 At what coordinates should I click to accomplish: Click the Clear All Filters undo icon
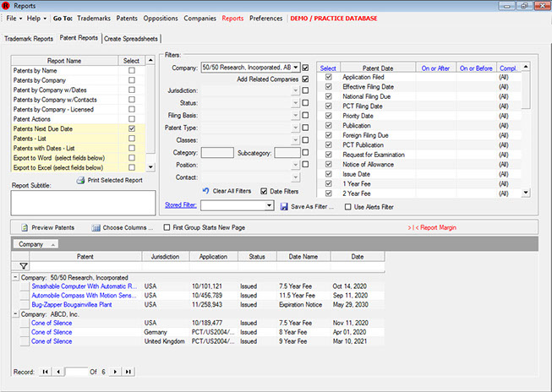click(x=205, y=190)
